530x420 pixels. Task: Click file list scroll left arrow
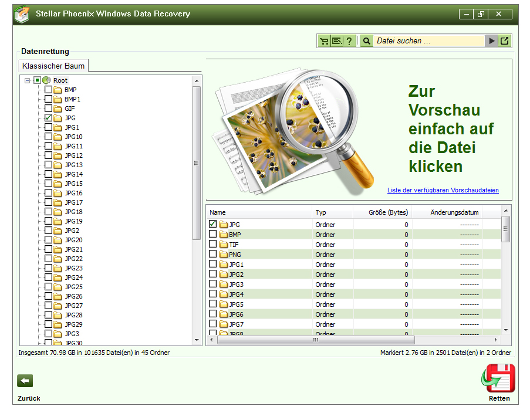point(211,340)
